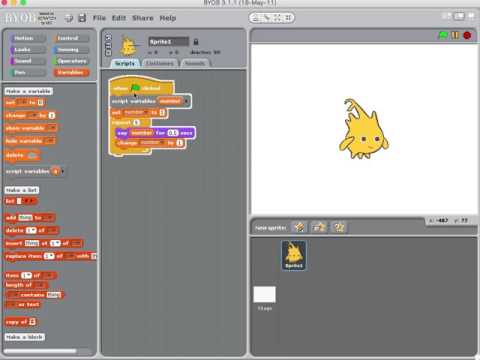Screen dimensions: 480x360
Task: Click the repeat block count field
Action: 136,122
